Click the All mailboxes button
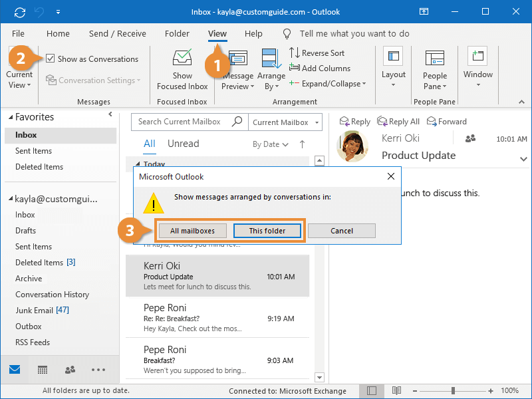The image size is (532, 399). 192,231
